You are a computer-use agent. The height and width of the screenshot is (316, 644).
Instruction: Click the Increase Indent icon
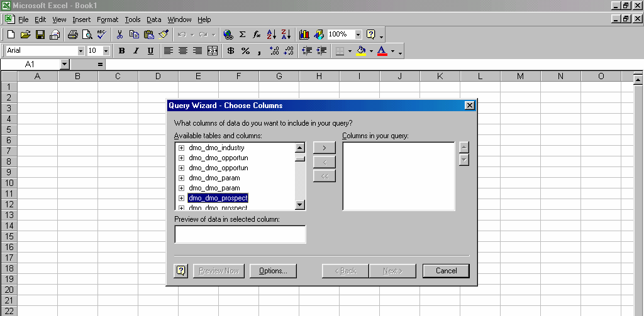click(x=321, y=51)
